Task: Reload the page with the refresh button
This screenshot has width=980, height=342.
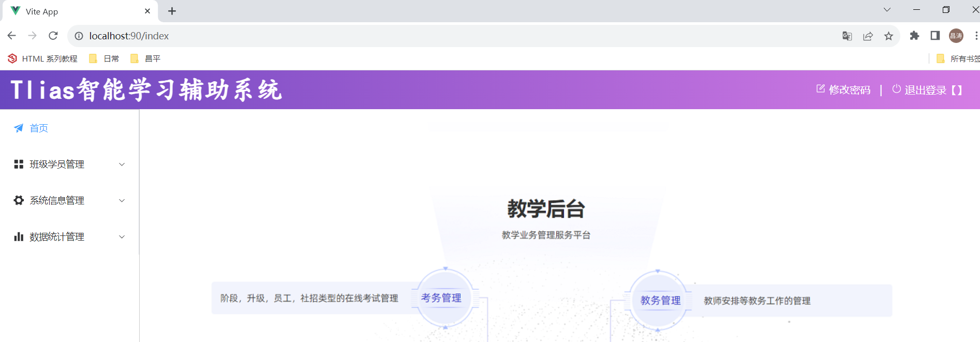Action: click(x=53, y=36)
